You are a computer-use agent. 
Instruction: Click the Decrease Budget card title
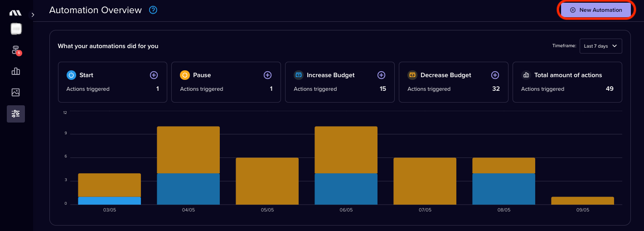tap(446, 75)
